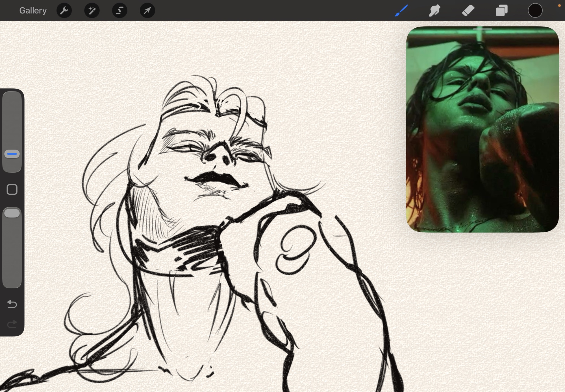Image resolution: width=565 pixels, height=392 pixels.
Task: Open the Actions wrench menu
Action: point(64,11)
